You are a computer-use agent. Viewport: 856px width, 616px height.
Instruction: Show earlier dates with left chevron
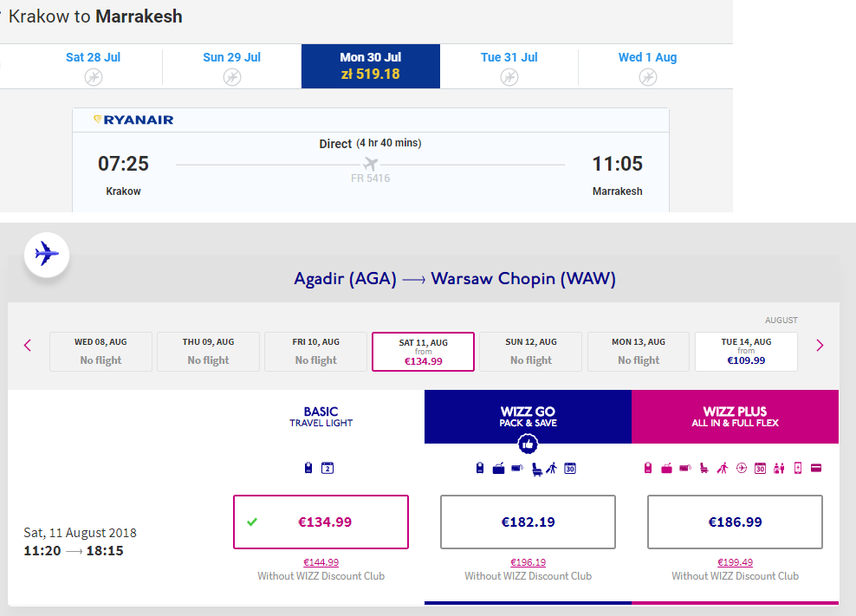coord(28,345)
